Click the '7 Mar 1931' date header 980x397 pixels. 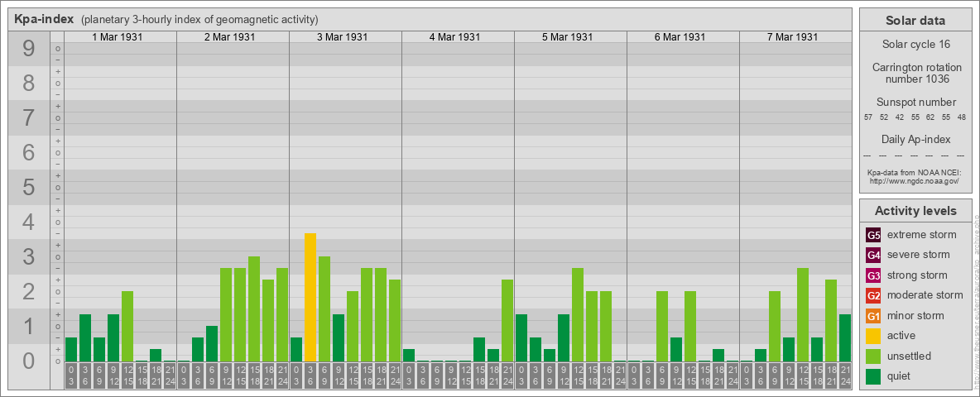coord(792,37)
